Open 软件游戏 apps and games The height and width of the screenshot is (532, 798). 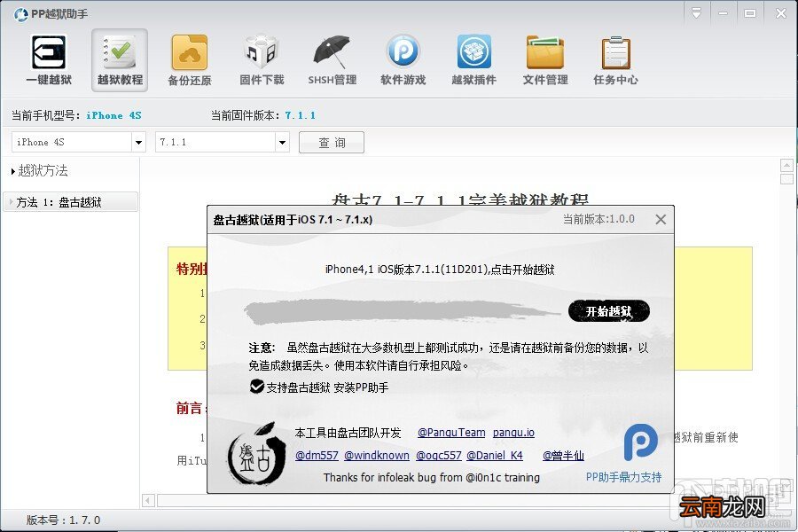403,60
